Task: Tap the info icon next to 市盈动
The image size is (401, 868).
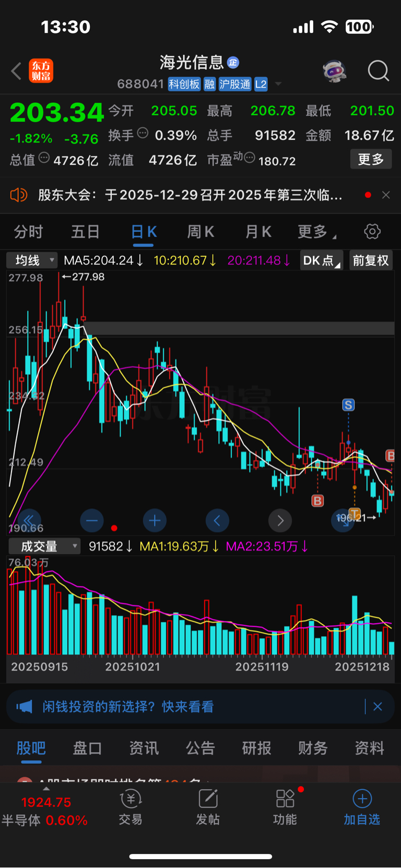Action: 250,158
